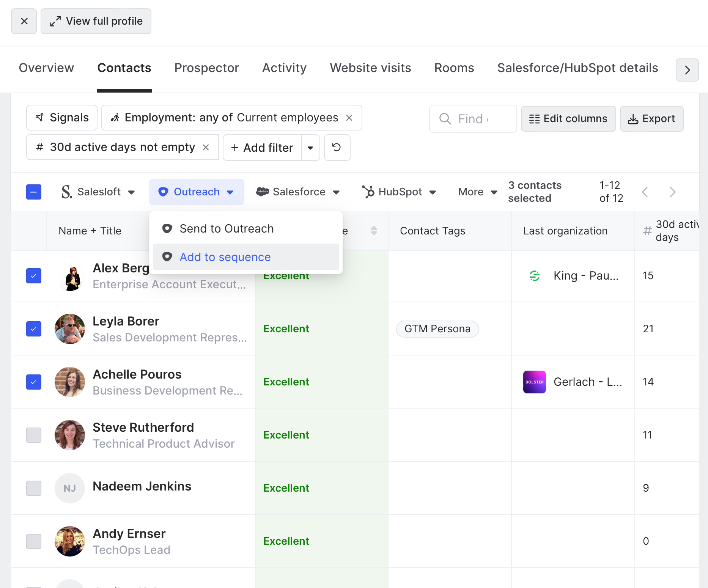Open Achelle Pouros's contact name
Viewport: 708px width, 588px height.
pos(137,374)
